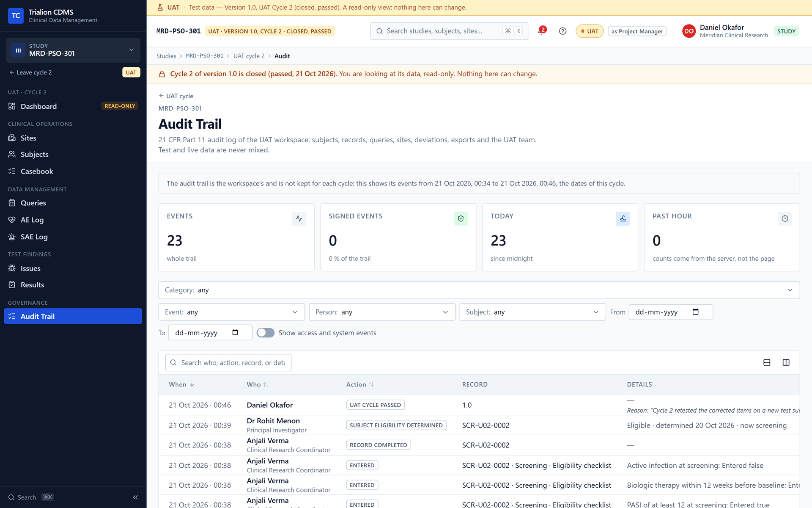
Task: Open the help question-mark icon
Action: [562, 31]
